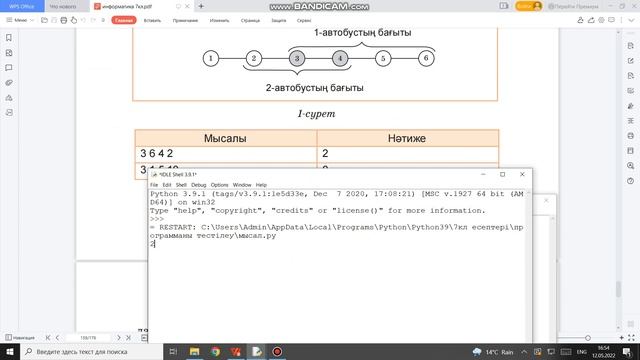This screenshot has width=640, height=360.
Task: Click the Навигация button in status bar
Action: [20, 338]
